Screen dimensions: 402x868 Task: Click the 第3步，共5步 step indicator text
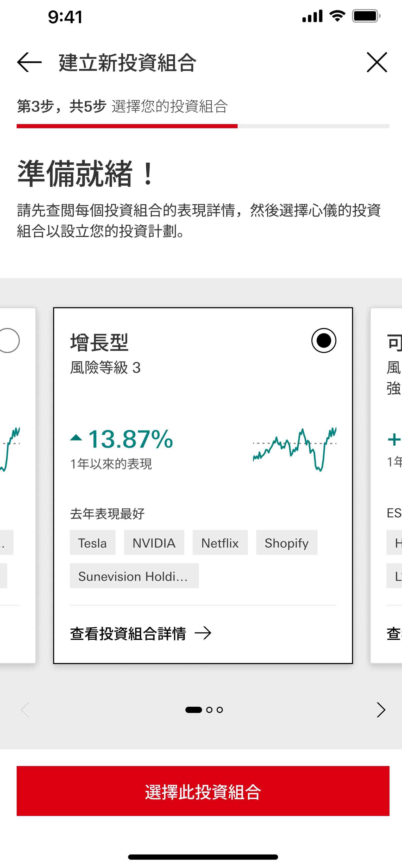click(x=62, y=106)
